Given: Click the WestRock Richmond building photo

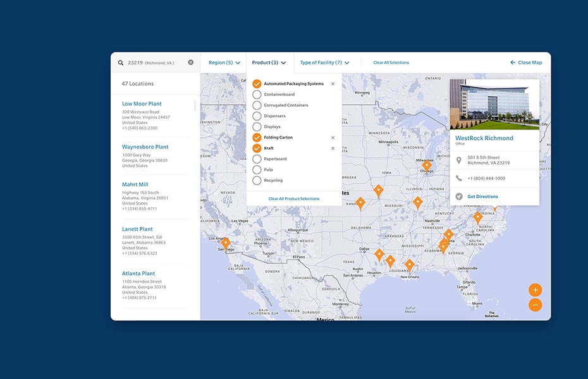Looking at the screenshot, I should [x=494, y=104].
